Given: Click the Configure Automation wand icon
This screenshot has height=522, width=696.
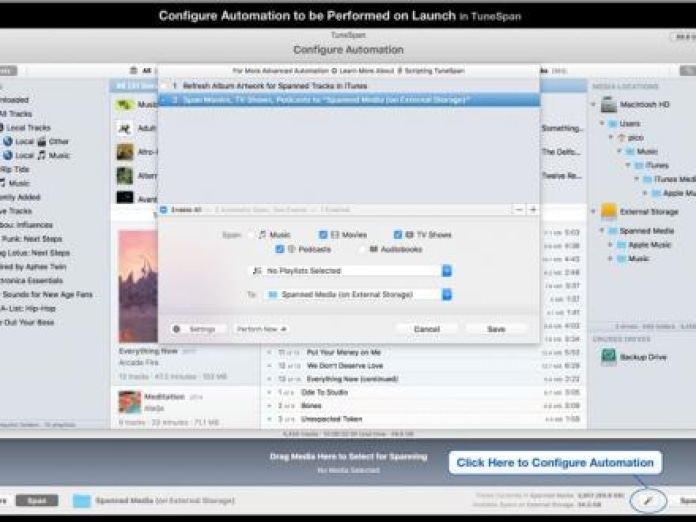Looking at the screenshot, I should tap(648, 501).
